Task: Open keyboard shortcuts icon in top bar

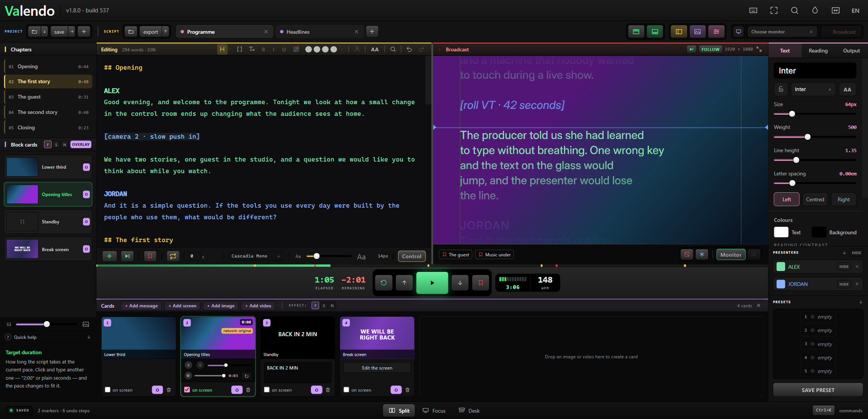Action: tap(753, 10)
